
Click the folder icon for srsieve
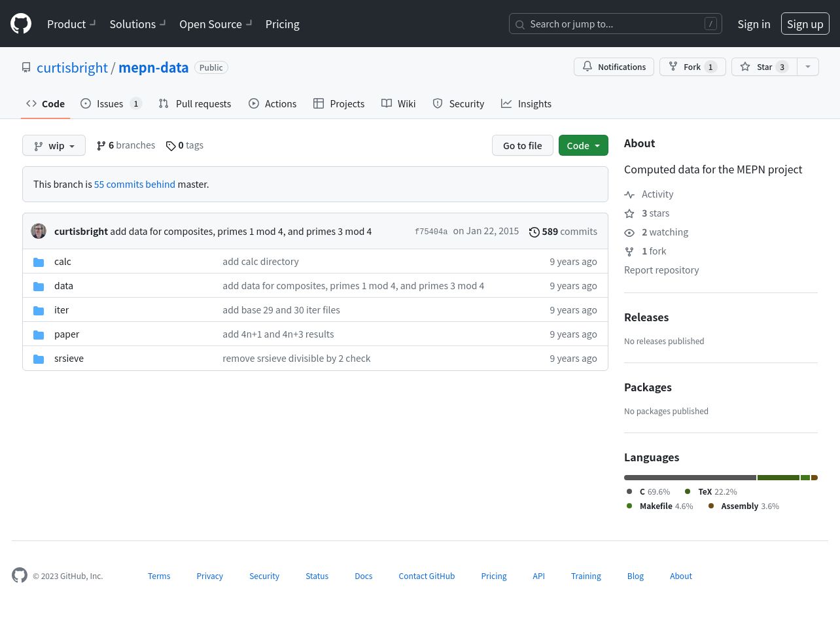point(39,359)
